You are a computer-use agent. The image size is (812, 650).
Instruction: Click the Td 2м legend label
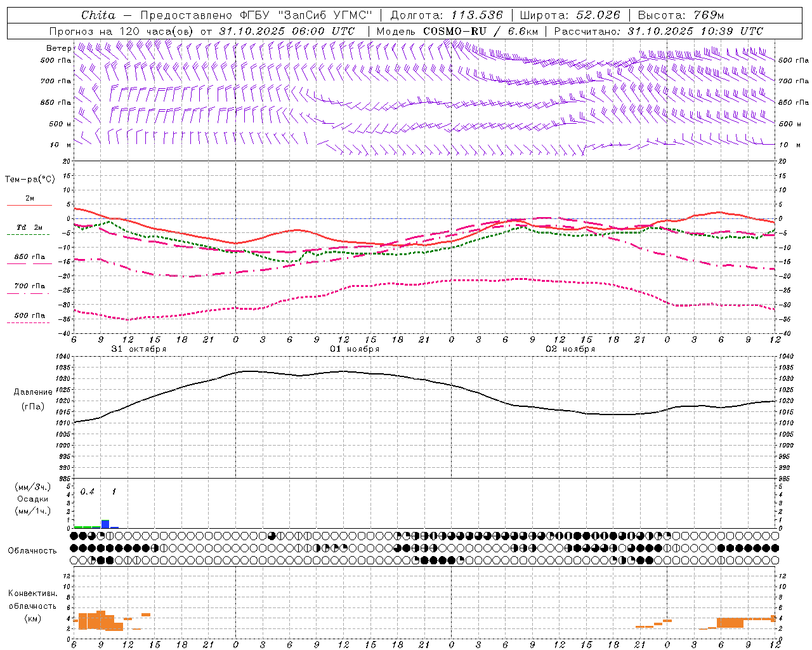click(30, 227)
